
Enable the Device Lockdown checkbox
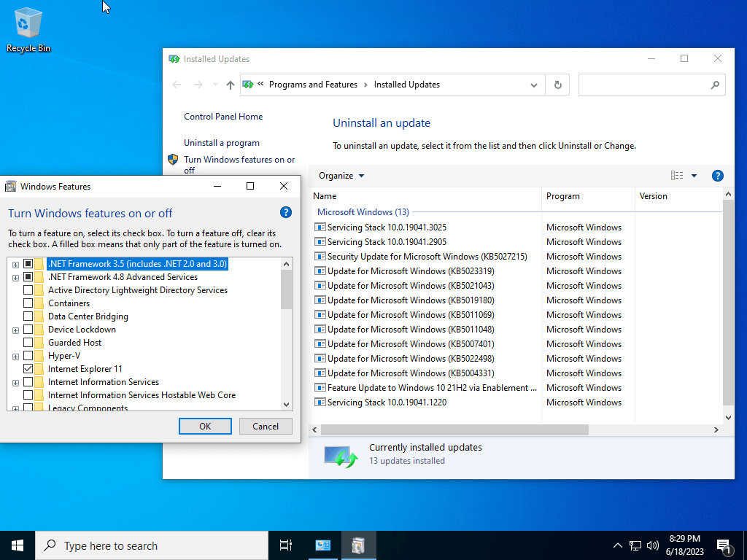point(28,330)
